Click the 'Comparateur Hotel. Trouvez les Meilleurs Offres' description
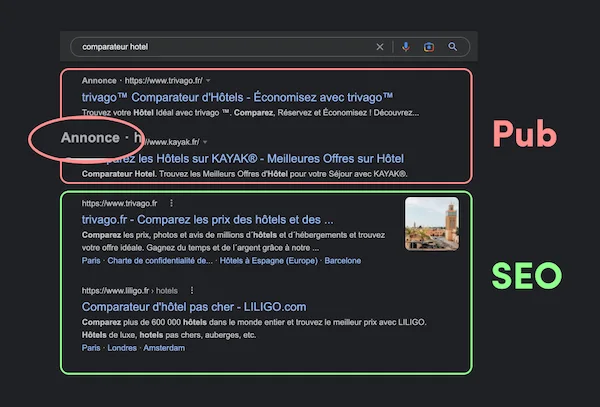Screen dimensions: 600x407 (x=245, y=174)
